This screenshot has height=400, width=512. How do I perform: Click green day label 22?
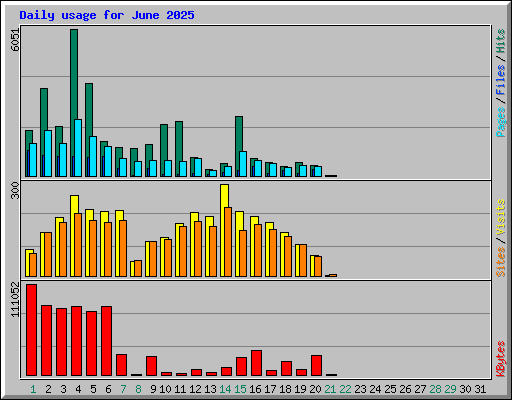pos(345,389)
